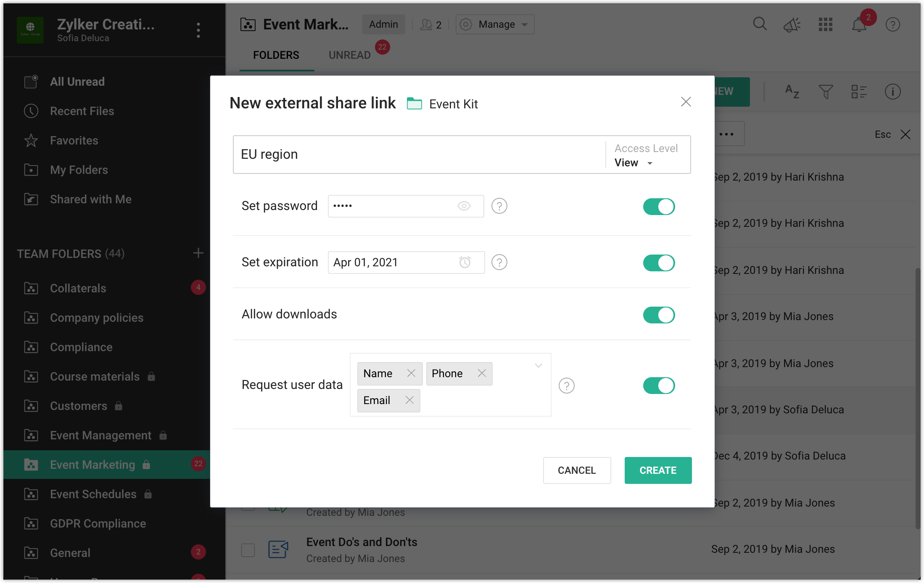Disable the Set password toggle
924x583 pixels.
(x=658, y=207)
